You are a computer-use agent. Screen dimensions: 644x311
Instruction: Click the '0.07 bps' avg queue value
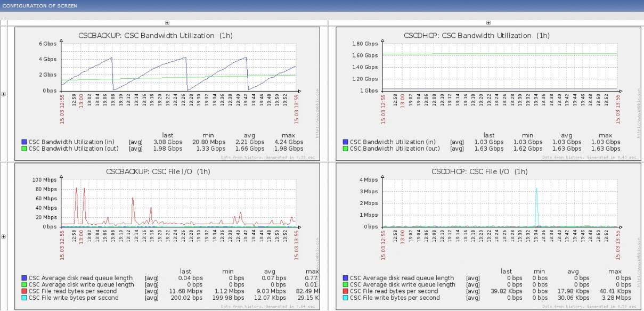[273, 278]
